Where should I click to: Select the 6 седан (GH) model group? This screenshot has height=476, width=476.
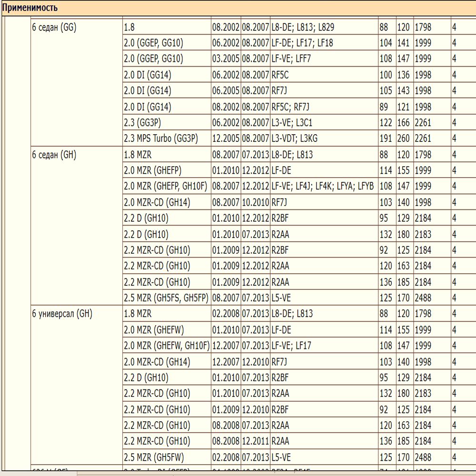(x=54, y=155)
